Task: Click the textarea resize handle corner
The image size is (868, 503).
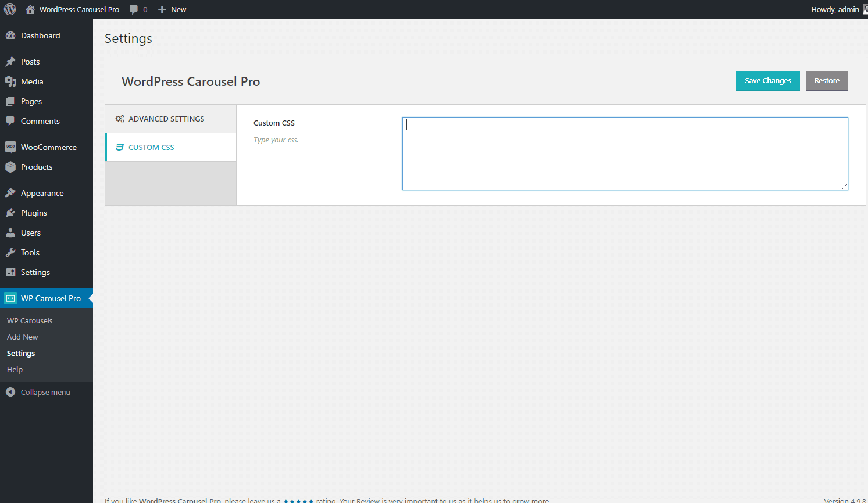Action: point(845,187)
